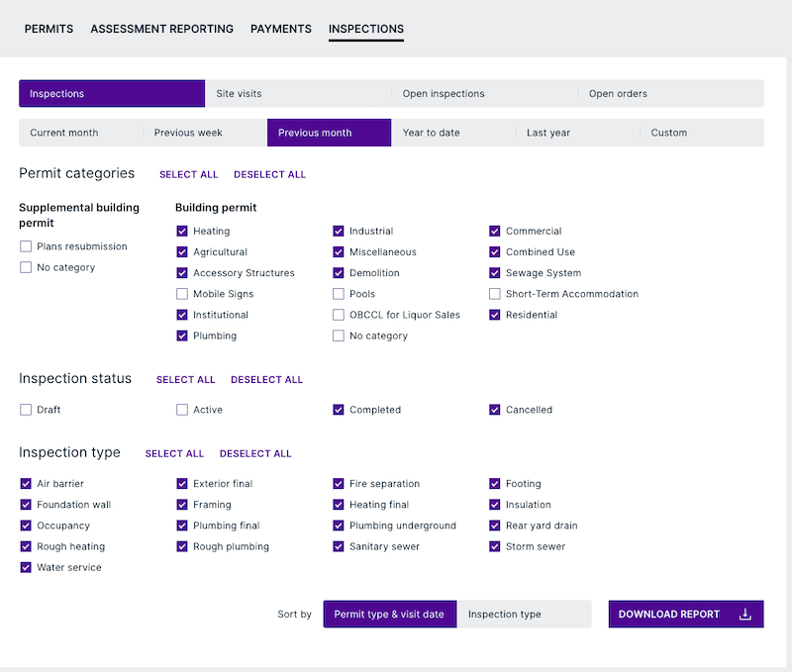Deselect all permit categories
Viewport: 792px width, 672px height.
(269, 175)
